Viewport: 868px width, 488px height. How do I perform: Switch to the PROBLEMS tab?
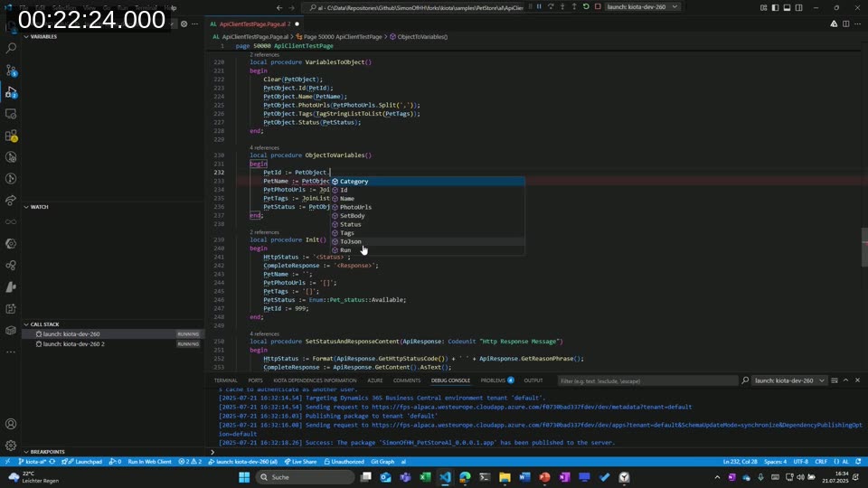pos(496,380)
